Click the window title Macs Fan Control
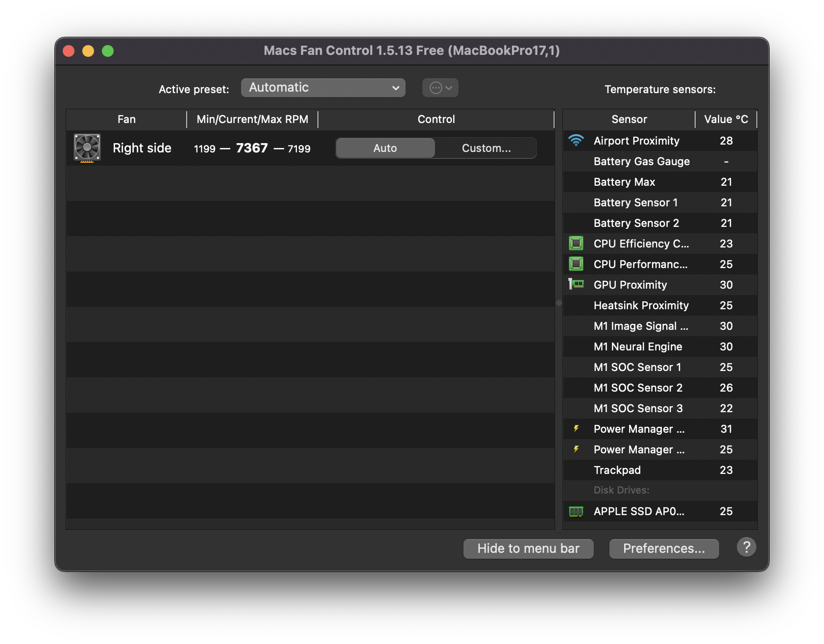The image size is (824, 644). pyautogui.click(x=412, y=50)
